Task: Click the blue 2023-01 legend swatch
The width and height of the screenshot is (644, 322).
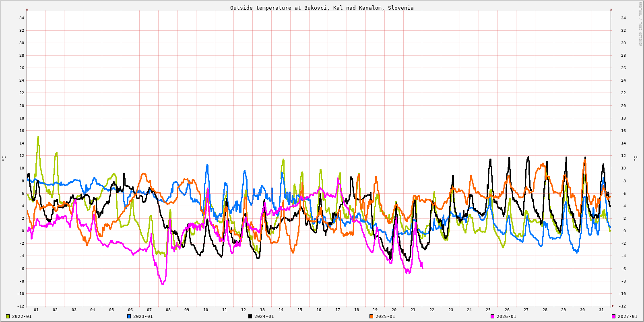Action: (129, 316)
